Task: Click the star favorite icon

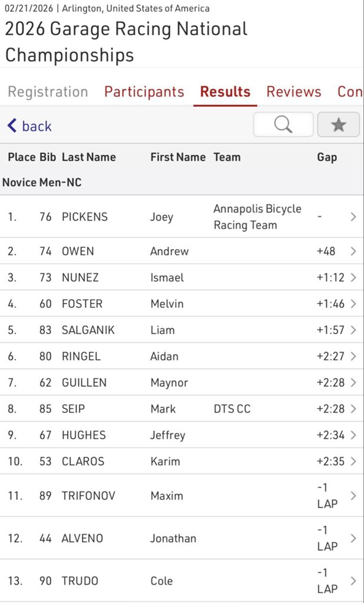Action: pyautogui.click(x=338, y=124)
